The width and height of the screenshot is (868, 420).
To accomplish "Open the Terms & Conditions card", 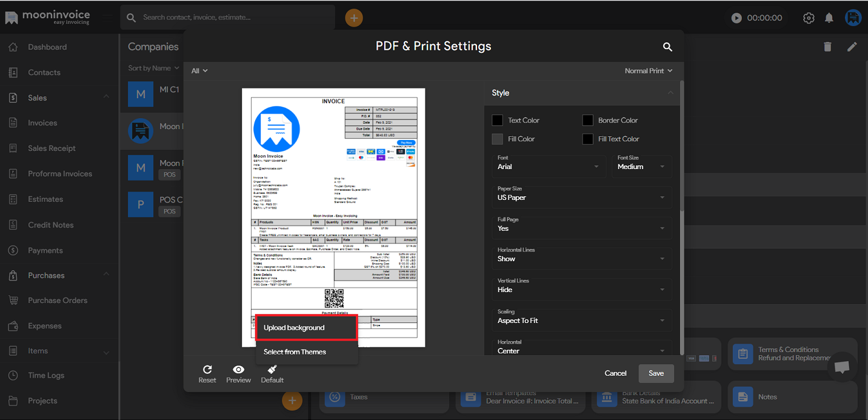I will click(792, 355).
